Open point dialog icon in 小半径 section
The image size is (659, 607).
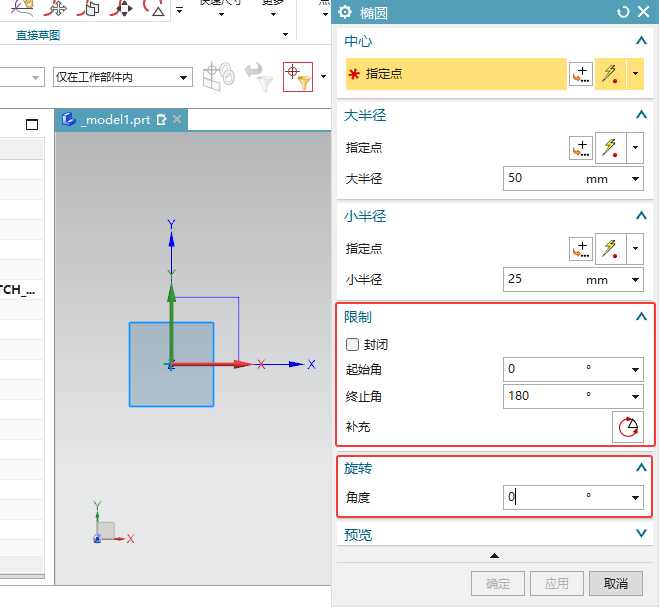581,249
